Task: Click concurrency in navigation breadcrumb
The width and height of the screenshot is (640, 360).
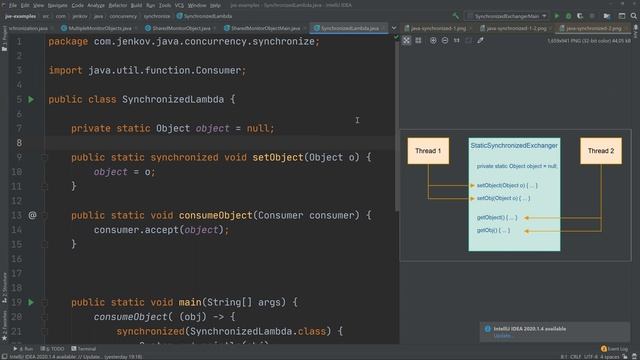Action: (x=123, y=16)
